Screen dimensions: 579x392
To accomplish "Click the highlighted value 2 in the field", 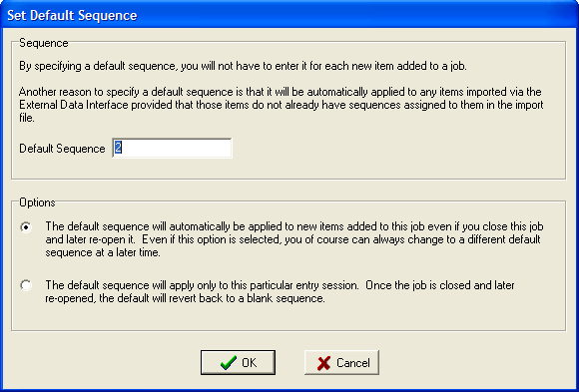I will (x=118, y=148).
